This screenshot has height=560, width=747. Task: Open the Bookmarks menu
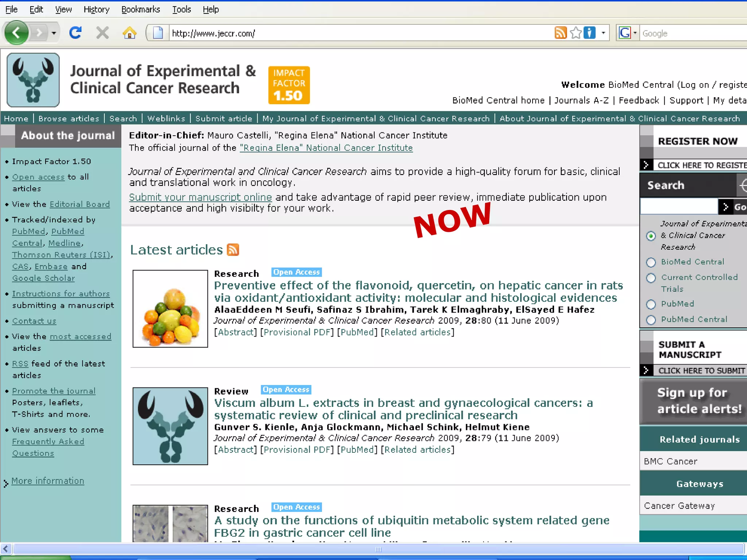pos(140,9)
